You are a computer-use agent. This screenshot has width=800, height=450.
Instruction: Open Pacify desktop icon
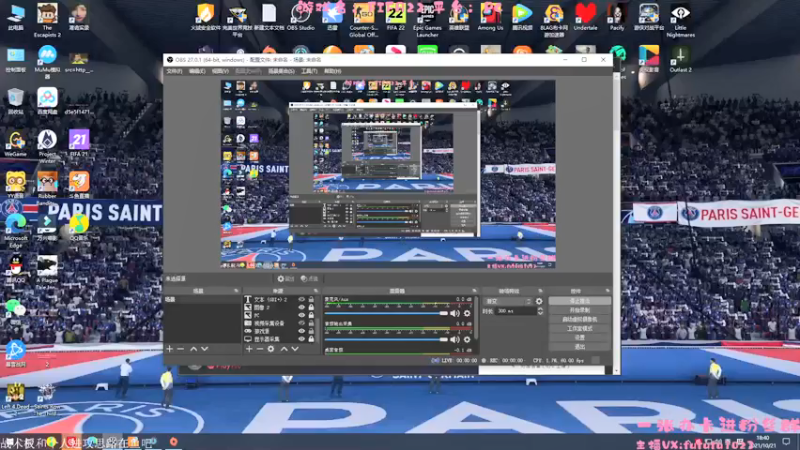coord(617,17)
